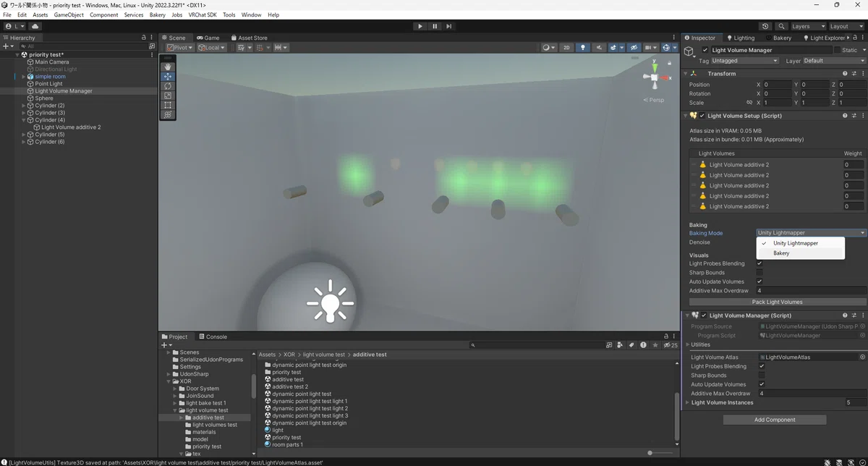Toggle 2D view in Scene toolbar
The width and height of the screenshot is (868, 466).
pyautogui.click(x=566, y=48)
